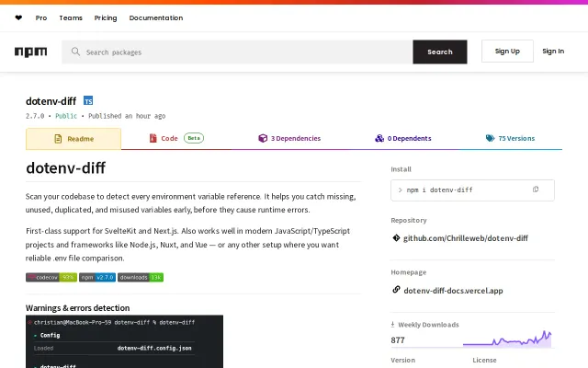Screen dimensions: 588x368
Task: Switch to the Code tab
Action: point(176,138)
